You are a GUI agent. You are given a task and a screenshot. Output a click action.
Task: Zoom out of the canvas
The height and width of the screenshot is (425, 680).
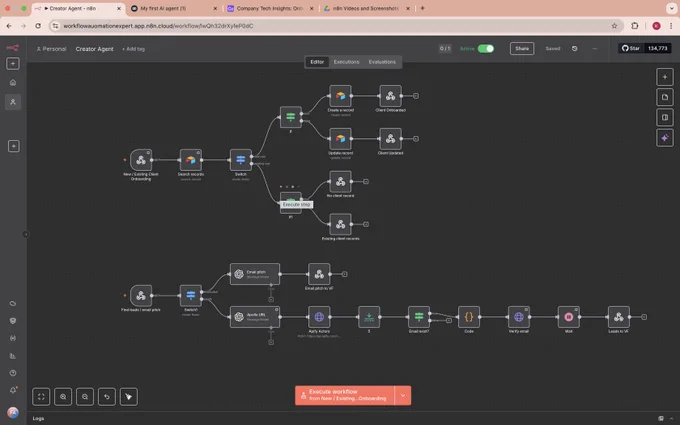(x=85, y=396)
